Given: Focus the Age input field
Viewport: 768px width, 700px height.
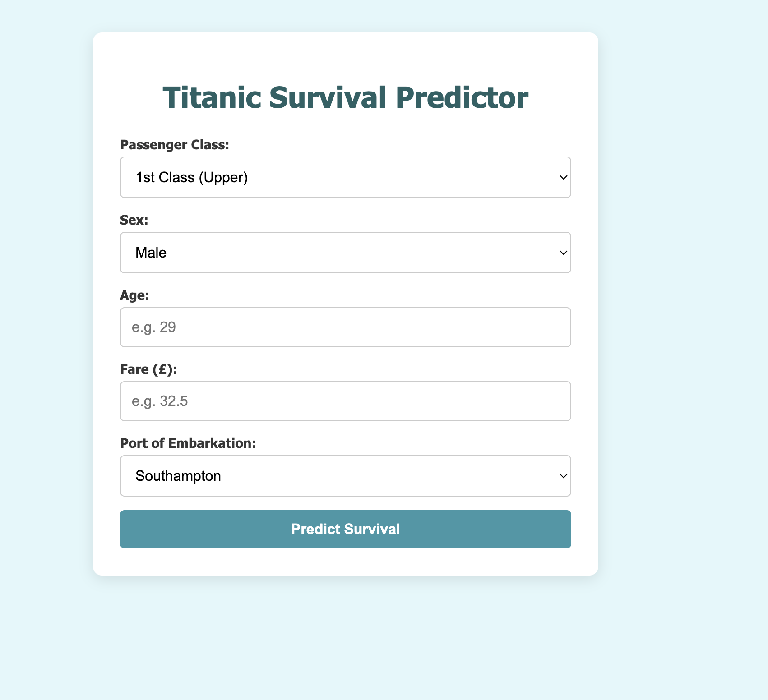Looking at the screenshot, I should [x=345, y=327].
